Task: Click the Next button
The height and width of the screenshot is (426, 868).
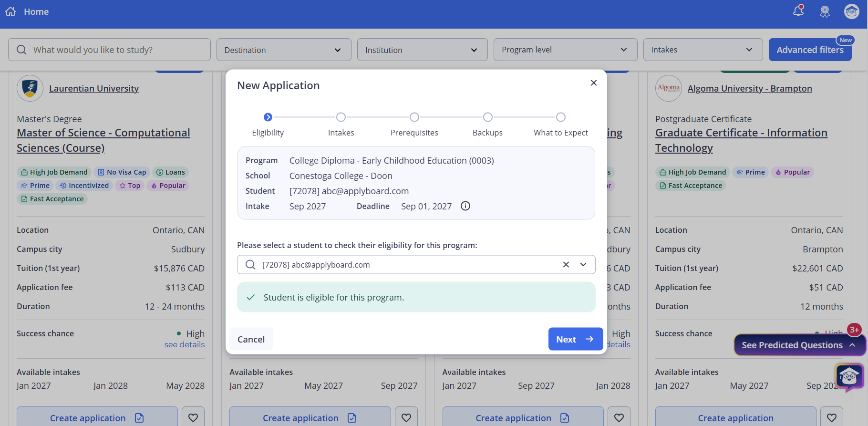Action: pyautogui.click(x=576, y=339)
